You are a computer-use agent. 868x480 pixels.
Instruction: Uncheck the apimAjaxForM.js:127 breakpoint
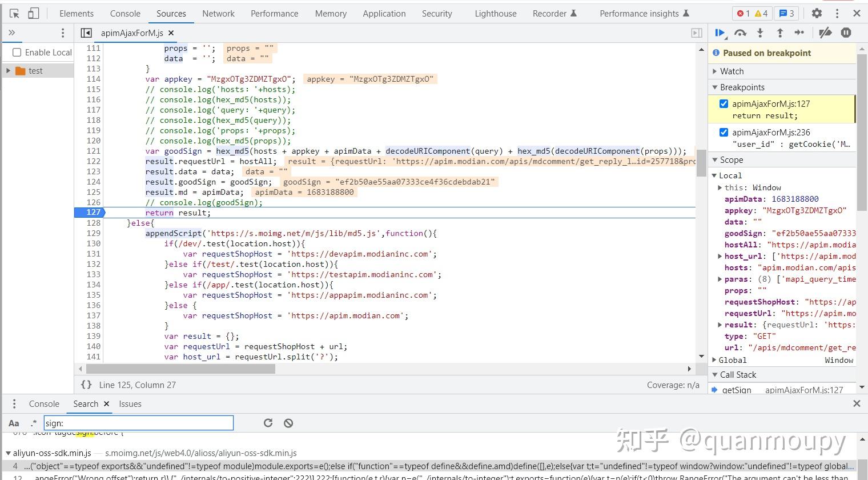pos(724,103)
